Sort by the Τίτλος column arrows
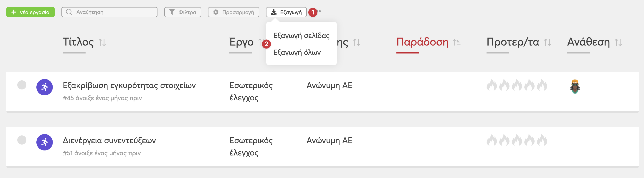 click(x=102, y=42)
